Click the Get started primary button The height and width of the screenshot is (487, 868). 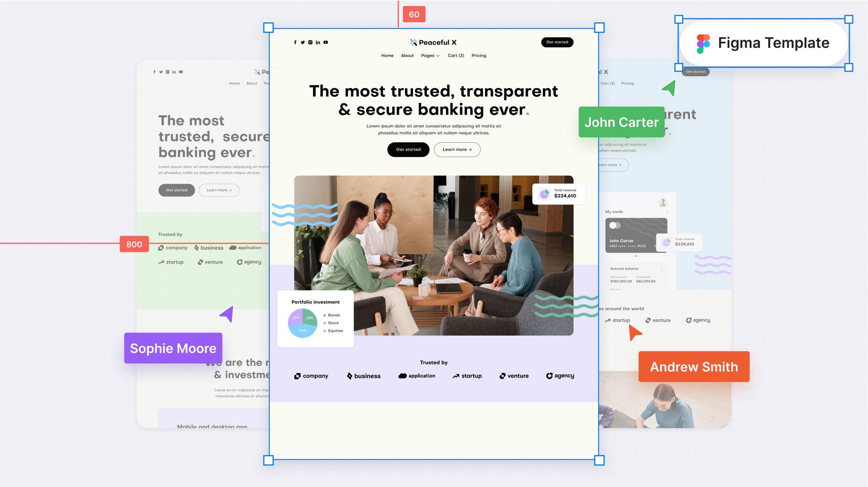tap(408, 149)
